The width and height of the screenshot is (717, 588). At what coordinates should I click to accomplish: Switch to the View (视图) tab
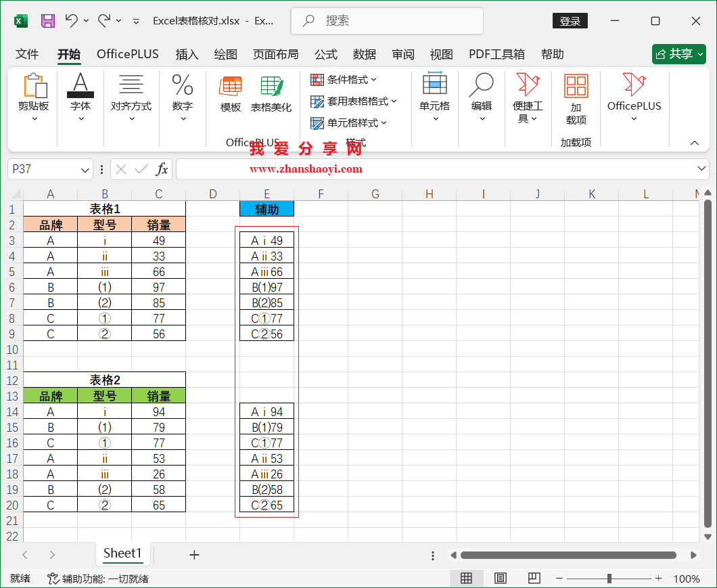pos(441,54)
